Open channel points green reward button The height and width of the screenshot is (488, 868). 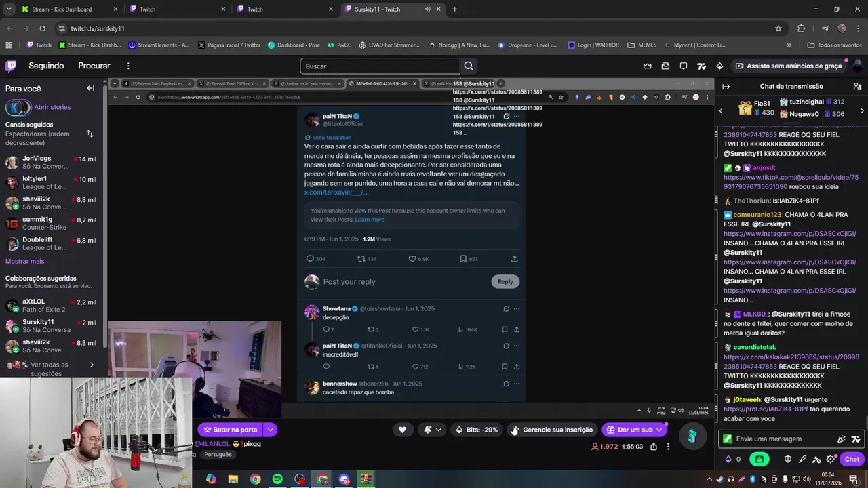point(759,459)
